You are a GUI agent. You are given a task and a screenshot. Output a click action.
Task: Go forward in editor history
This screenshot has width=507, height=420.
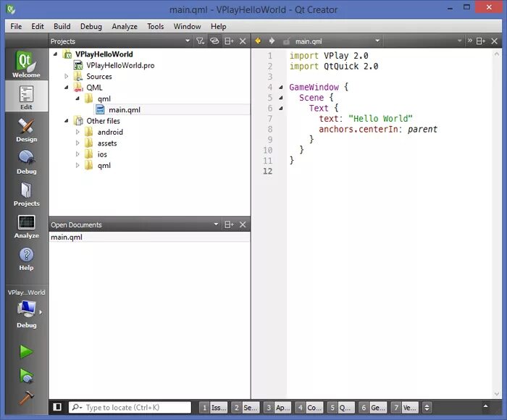coord(272,41)
